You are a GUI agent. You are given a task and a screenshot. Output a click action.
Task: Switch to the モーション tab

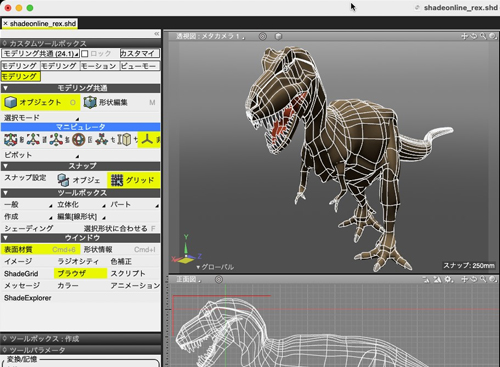(x=99, y=66)
